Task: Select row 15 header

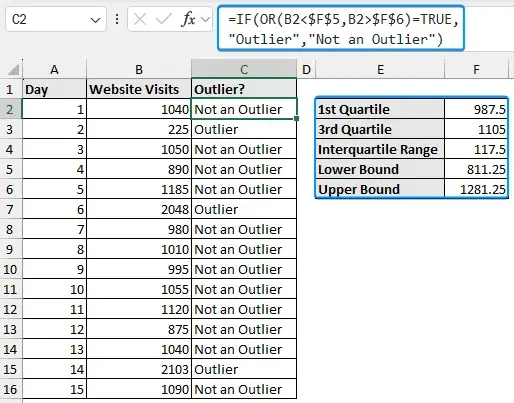Action: pos(11,369)
